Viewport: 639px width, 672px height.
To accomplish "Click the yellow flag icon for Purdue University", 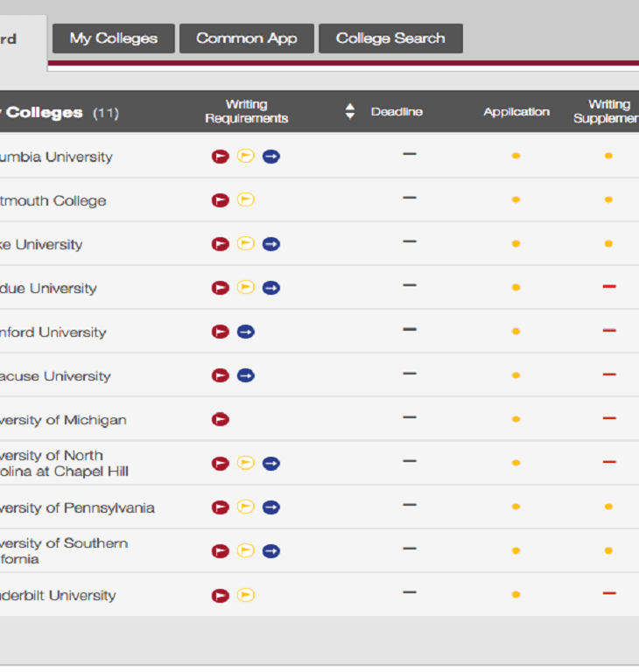I will coord(246,288).
